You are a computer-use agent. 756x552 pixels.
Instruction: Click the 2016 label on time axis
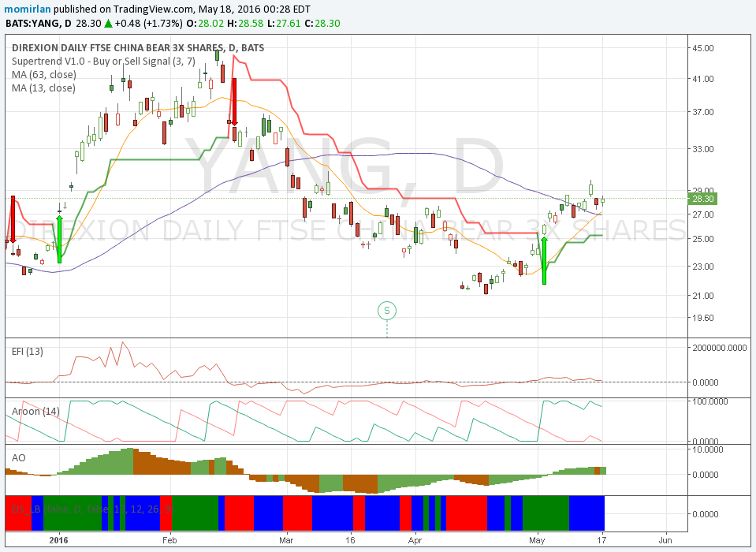click(59, 540)
